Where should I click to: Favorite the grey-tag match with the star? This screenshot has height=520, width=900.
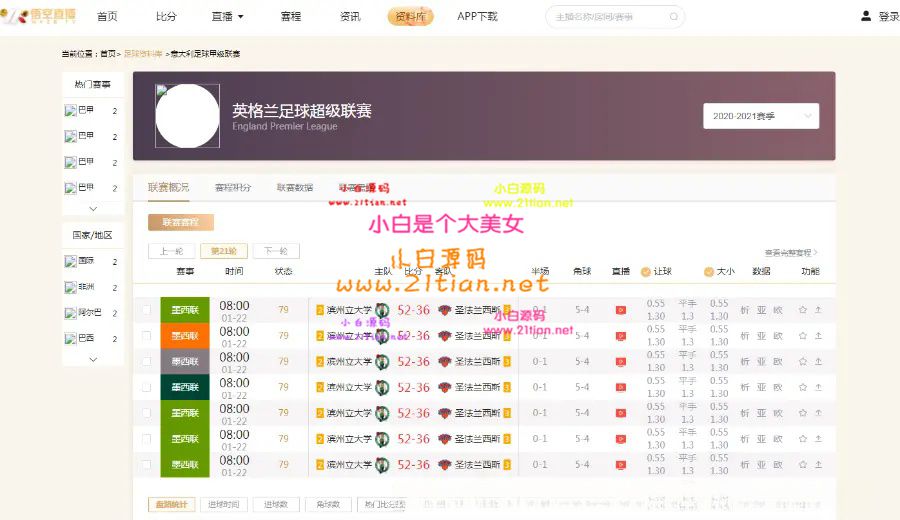[802, 362]
